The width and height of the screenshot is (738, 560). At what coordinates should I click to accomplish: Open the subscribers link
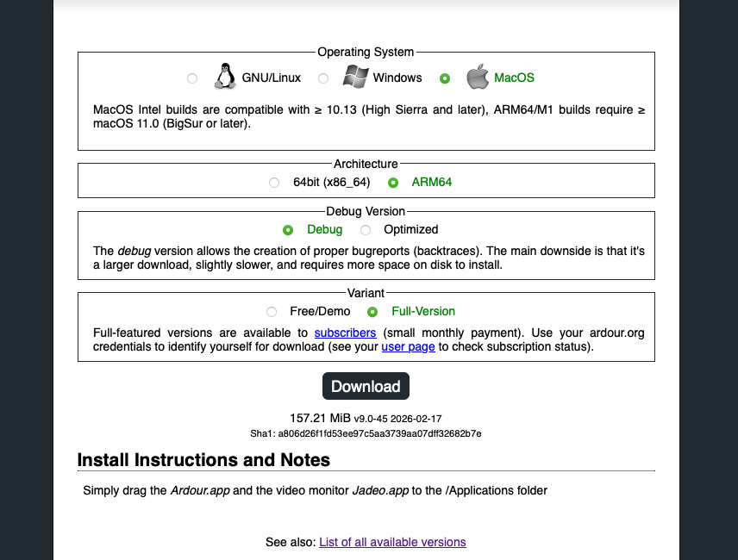[x=345, y=333]
